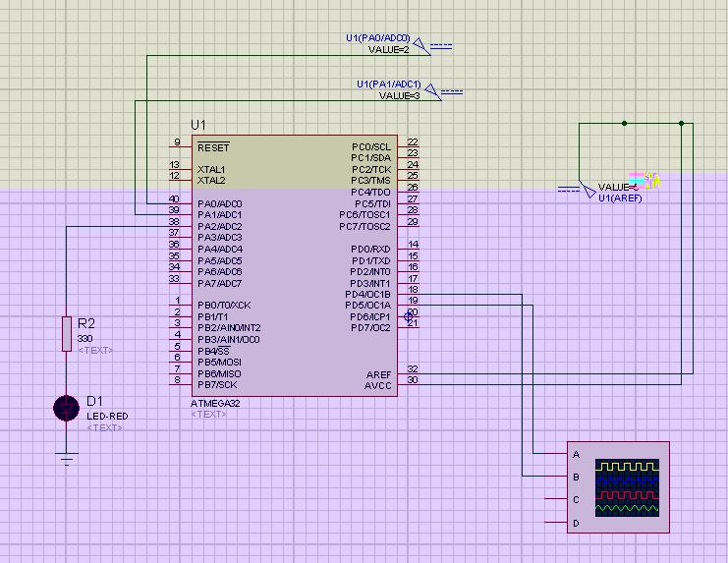Click the PB7/SCK pin label
728x563 pixels.
click(217, 385)
